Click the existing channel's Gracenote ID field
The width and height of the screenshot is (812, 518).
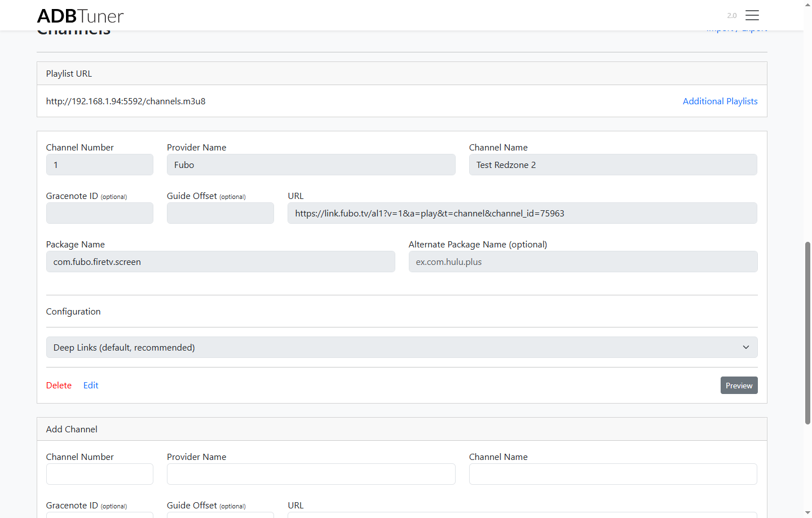99,214
